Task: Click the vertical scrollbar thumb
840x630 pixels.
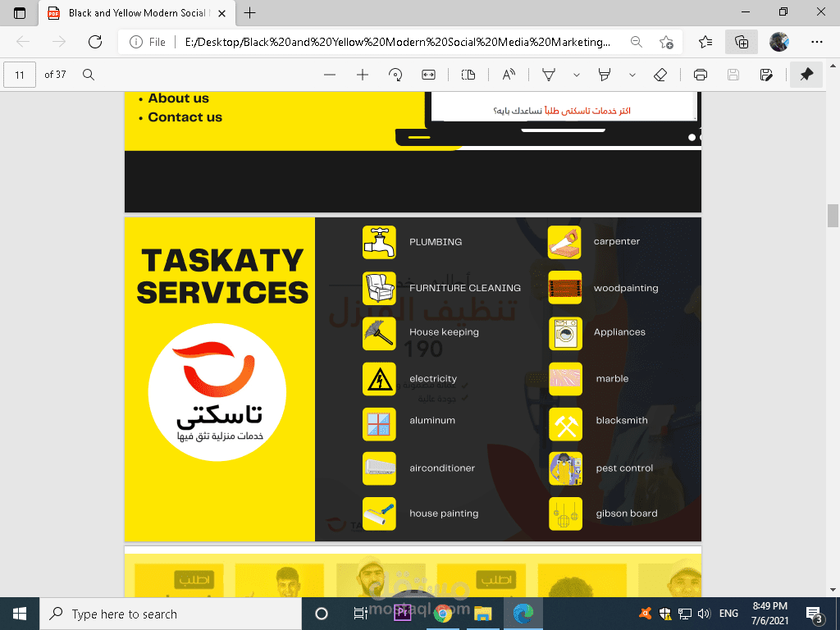Action: (833, 216)
